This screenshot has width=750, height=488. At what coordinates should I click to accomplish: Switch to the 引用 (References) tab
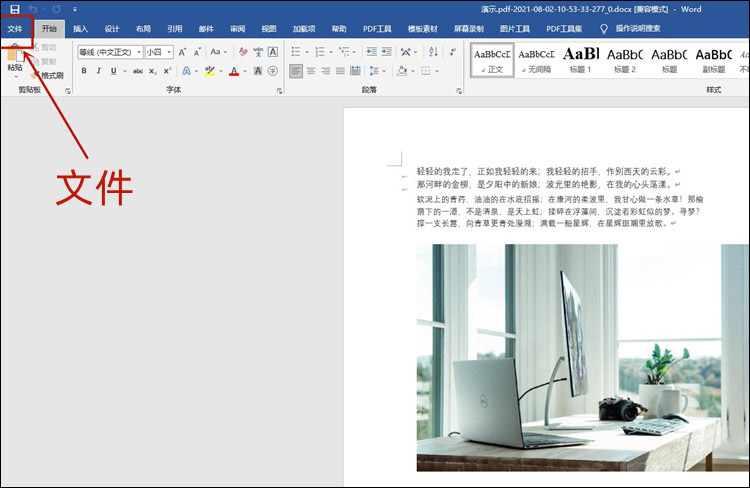tap(175, 29)
